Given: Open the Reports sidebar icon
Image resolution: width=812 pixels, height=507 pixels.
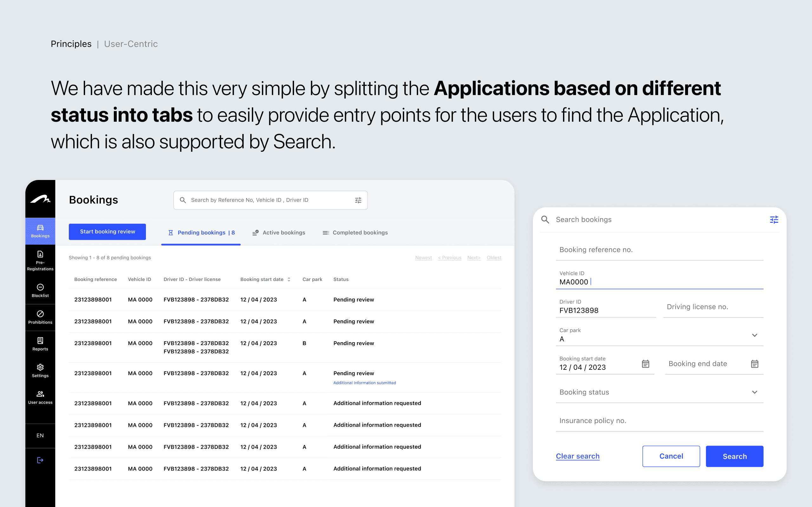Looking at the screenshot, I should (x=40, y=344).
